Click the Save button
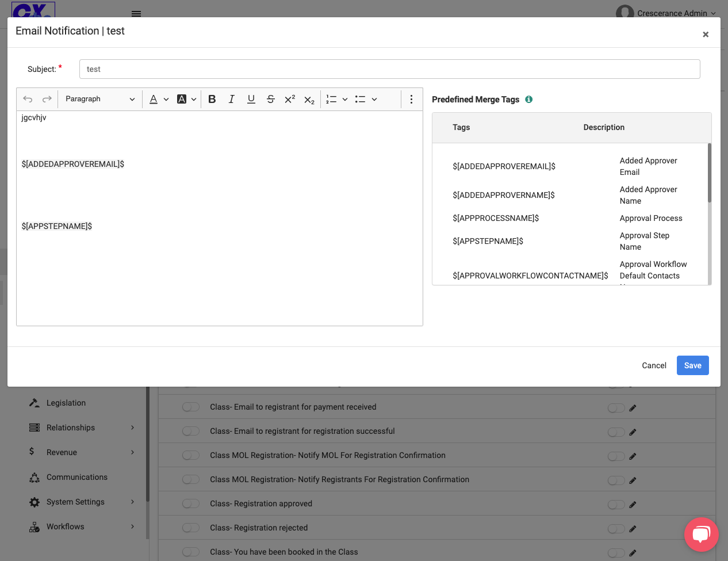 point(693,365)
